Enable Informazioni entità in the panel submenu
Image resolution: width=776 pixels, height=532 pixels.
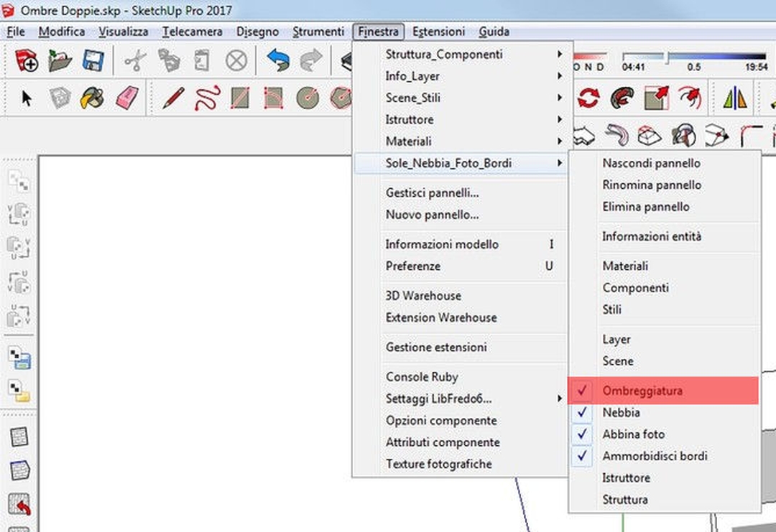[x=663, y=236]
